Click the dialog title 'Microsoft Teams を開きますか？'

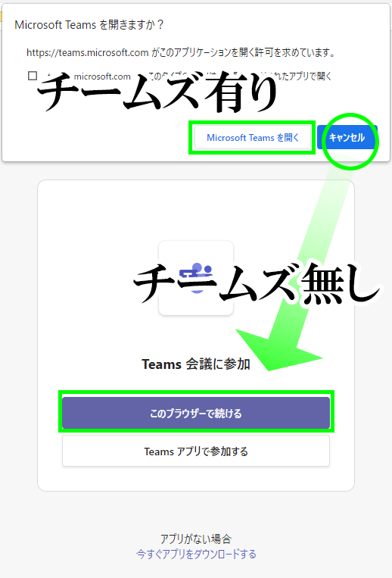point(89,25)
